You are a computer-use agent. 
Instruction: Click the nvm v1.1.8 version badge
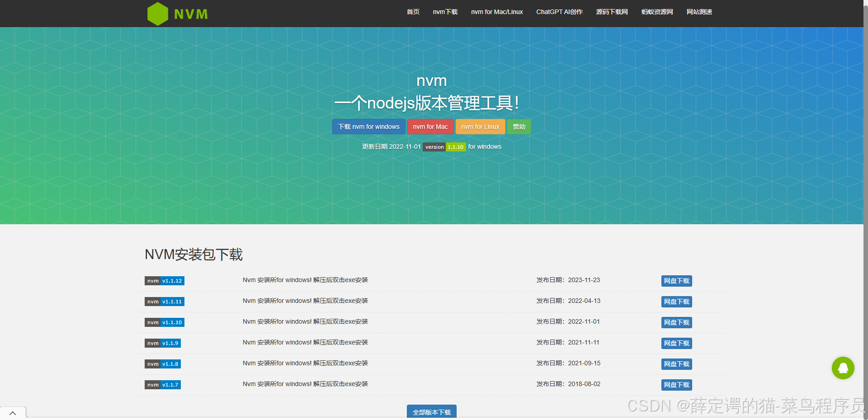pyautogui.click(x=162, y=364)
